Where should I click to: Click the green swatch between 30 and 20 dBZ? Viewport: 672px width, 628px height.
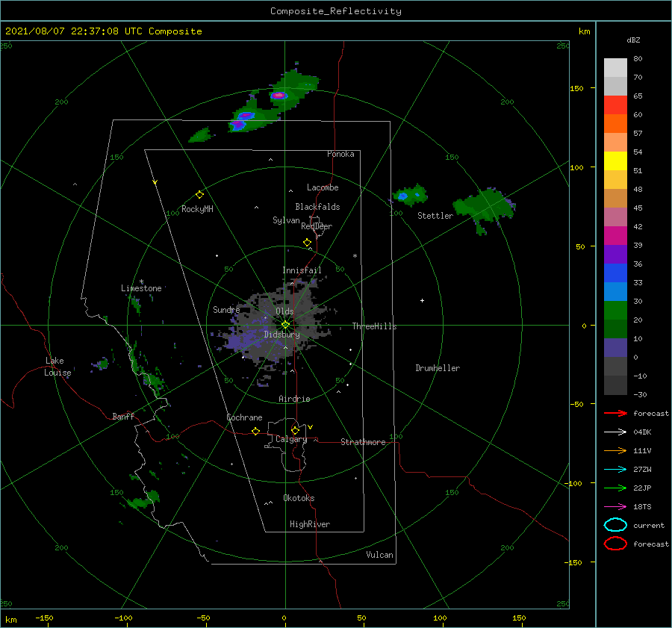pyautogui.click(x=615, y=311)
